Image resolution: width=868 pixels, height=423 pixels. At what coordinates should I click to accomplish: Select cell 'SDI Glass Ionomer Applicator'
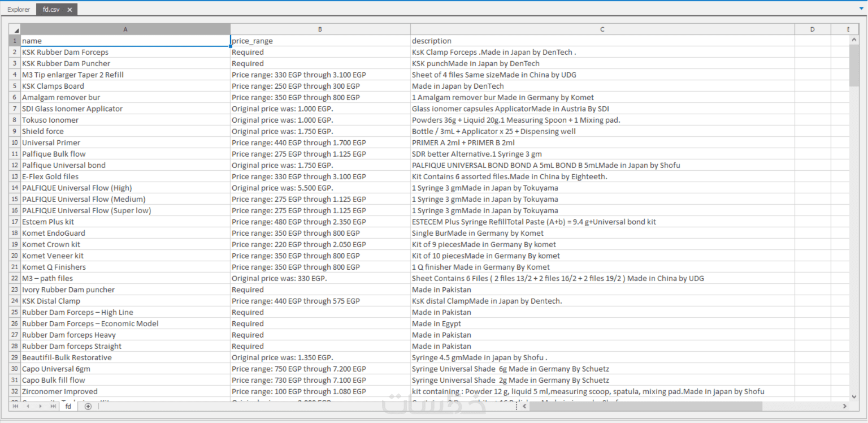[x=125, y=109]
